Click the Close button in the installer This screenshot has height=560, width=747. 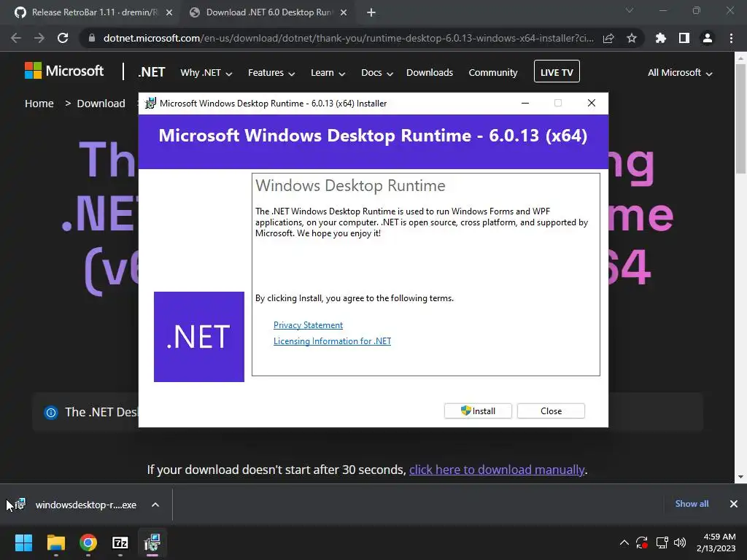[551, 411]
